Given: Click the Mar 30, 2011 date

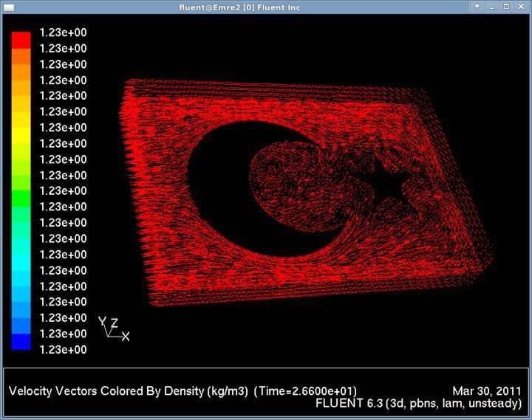Looking at the screenshot, I should coord(487,391).
